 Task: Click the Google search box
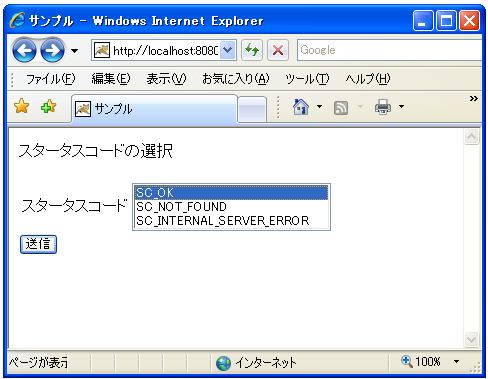point(389,50)
